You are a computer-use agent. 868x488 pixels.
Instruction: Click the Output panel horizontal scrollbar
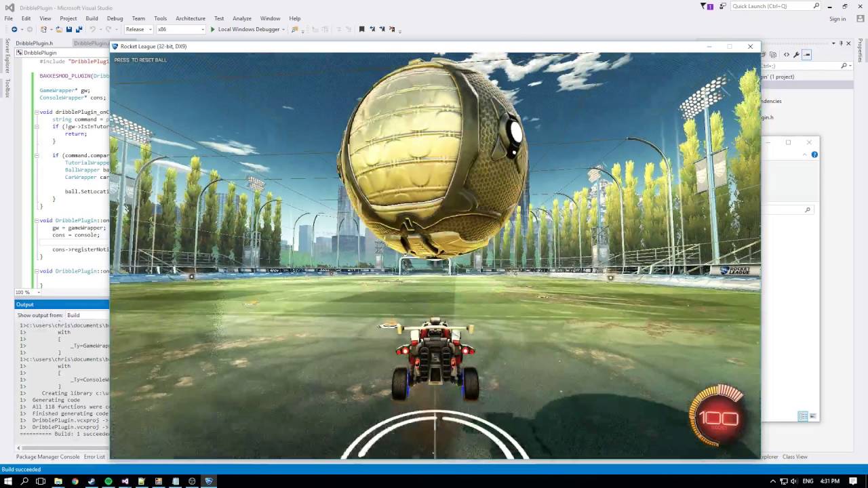click(62, 447)
